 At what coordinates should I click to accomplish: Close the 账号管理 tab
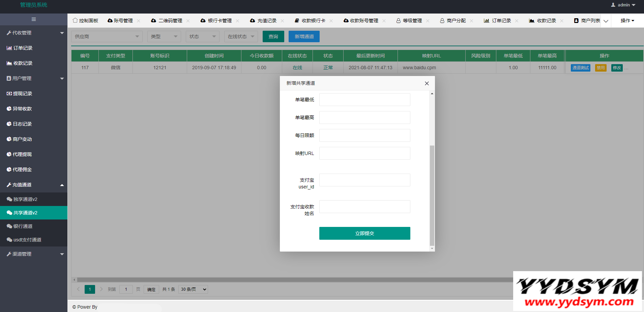pyautogui.click(x=139, y=21)
